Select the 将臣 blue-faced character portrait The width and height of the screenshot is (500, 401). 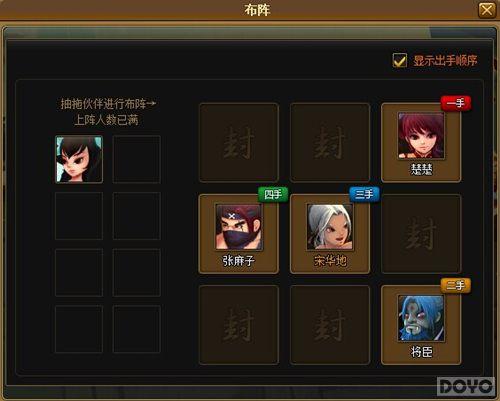pyautogui.click(x=421, y=318)
